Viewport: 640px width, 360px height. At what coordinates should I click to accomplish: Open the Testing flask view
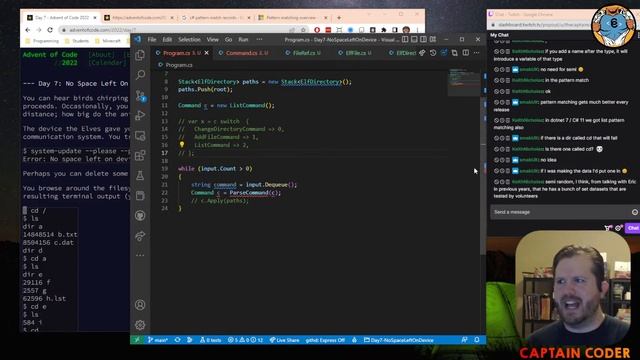click(140, 176)
